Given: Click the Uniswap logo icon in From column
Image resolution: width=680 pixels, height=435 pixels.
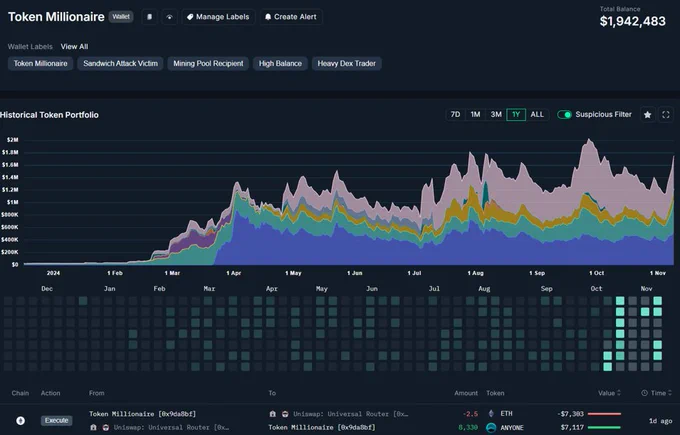Looking at the screenshot, I should pyautogui.click(x=105, y=427).
